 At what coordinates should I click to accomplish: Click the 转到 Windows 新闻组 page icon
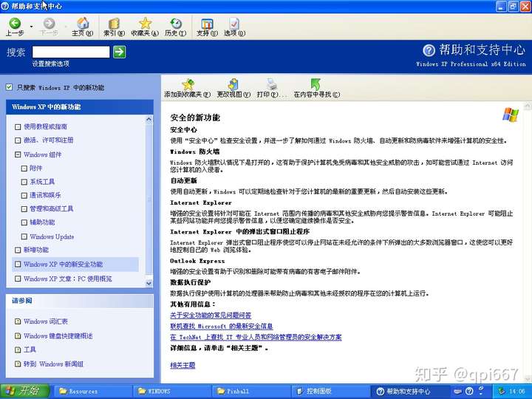point(18,364)
